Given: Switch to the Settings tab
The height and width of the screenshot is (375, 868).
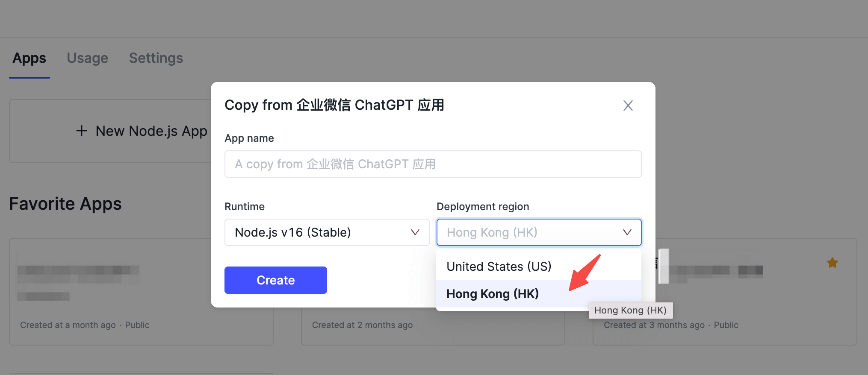Looking at the screenshot, I should pyautogui.click(x=156, y=58).
